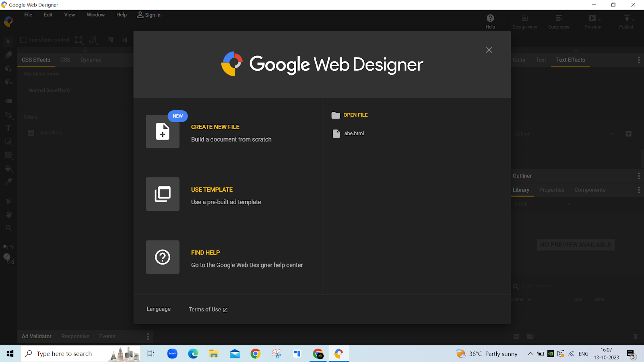Close the welcome dialog
644x362 pixels.
pos(489,50)
